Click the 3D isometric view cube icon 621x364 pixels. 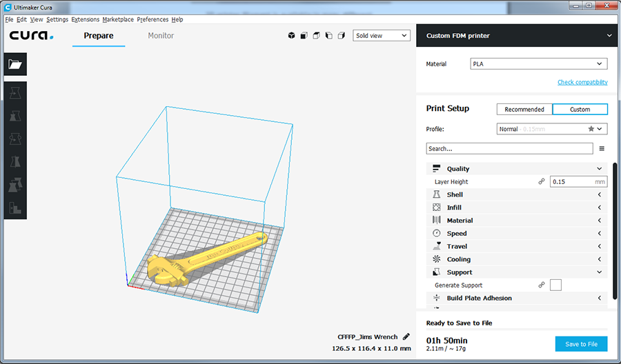[292, 36]
